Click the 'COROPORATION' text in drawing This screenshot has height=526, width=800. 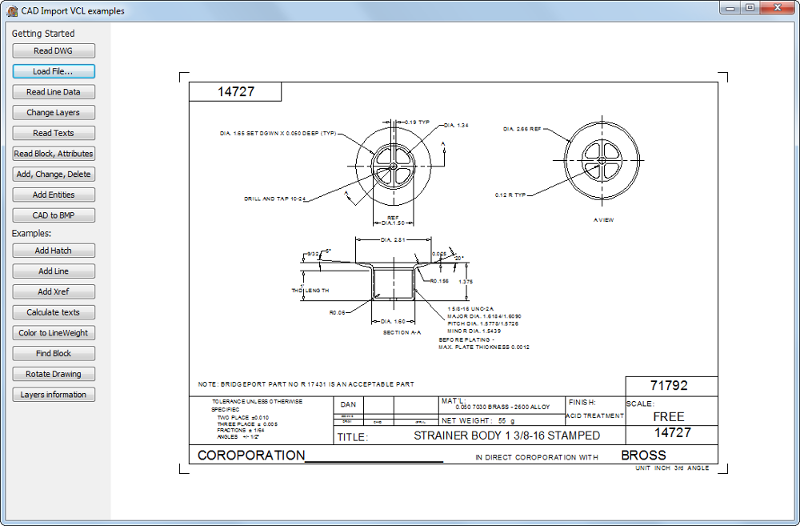[251, 456]
